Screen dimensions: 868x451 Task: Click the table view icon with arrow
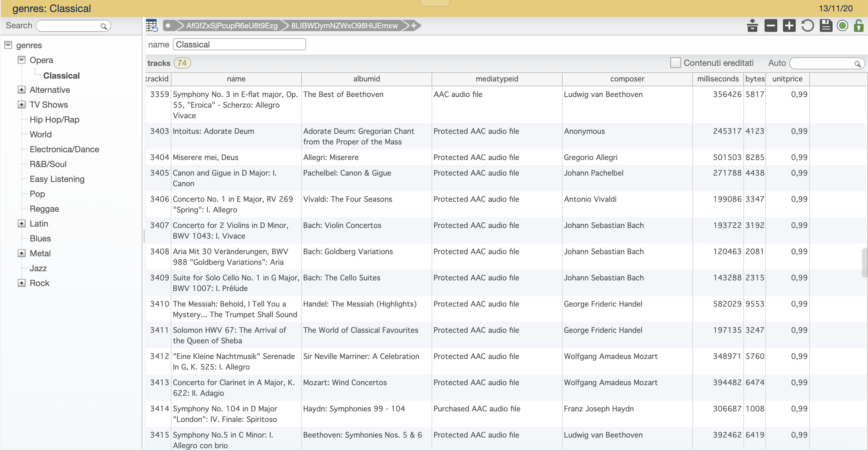click(152, 25)
